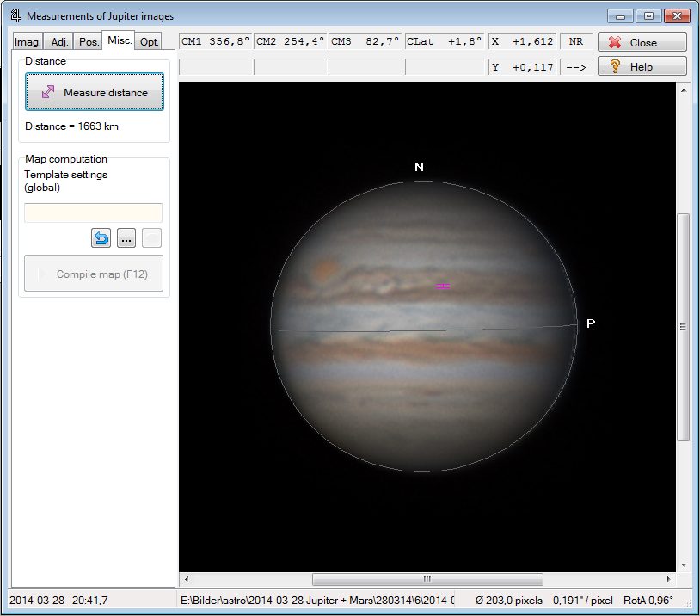Close the window using title bar X

pyautogui.click(x=677, y=16)
